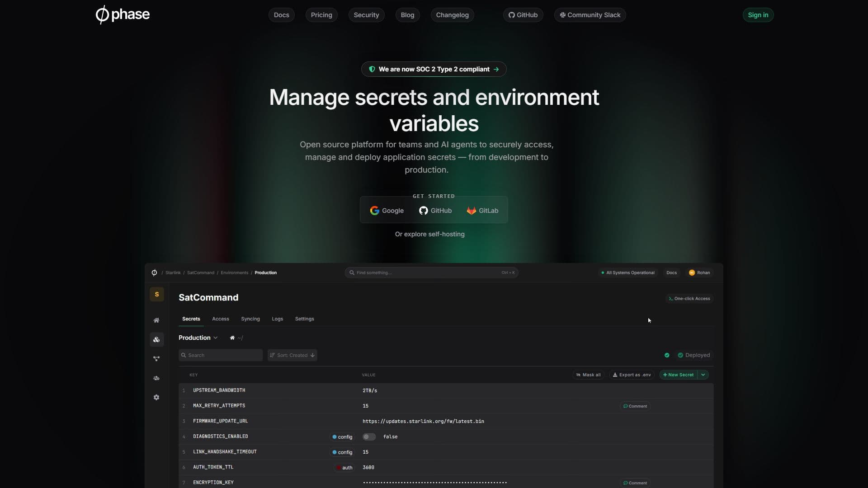This screenshot has width=868, height=488.
Task: Focus the 'Find something...' search bar
Action: click(x=431, y=272)
